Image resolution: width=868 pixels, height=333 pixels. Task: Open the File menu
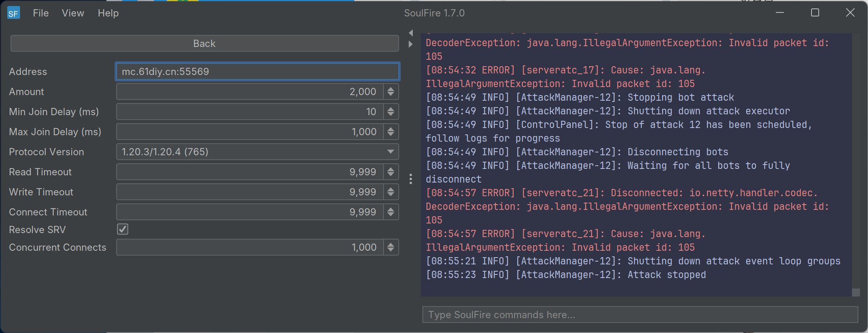pyautogui.click(x=40, y=13)
